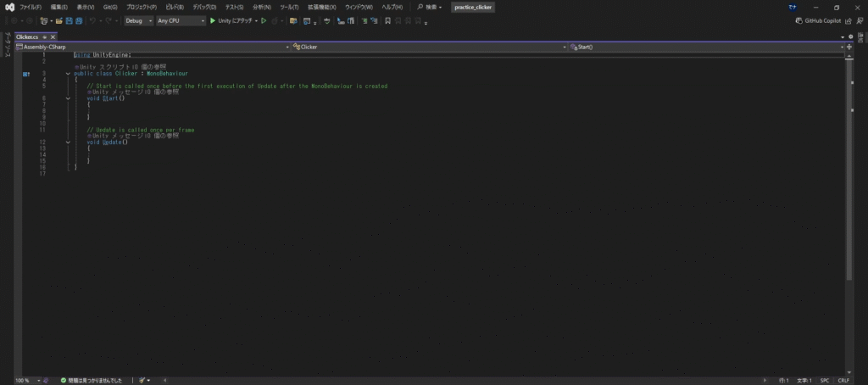Click the window layout toolbar icon
868x385 pixels.
pos(307,20)
